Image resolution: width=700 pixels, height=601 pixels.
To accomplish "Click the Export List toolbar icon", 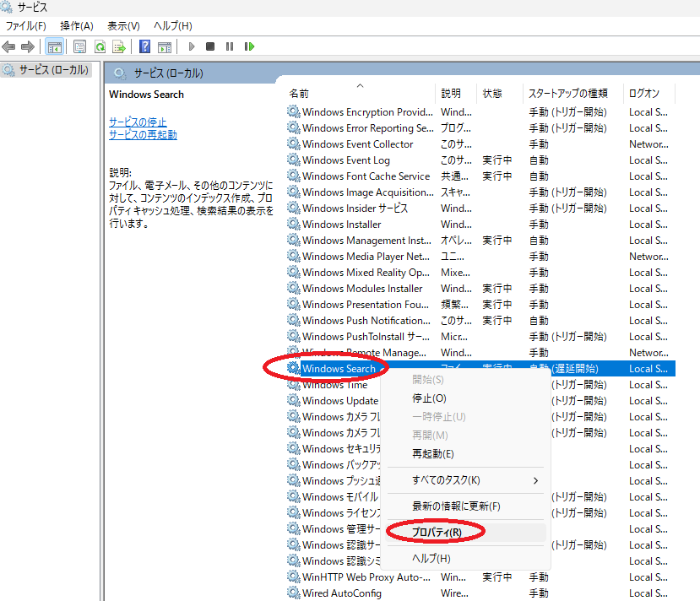I will click(x=119, y=46).
